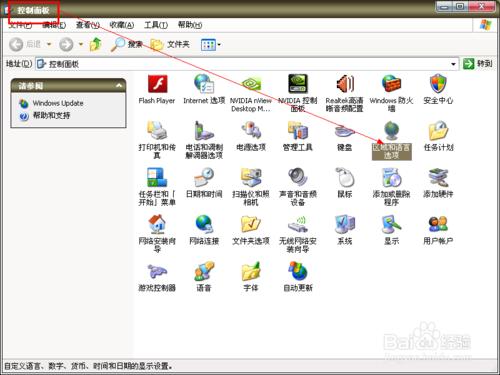The height and width of the screenshot is (375, 500).
Task: Open the Flash Player control panel icon
Action: point(157,84)
